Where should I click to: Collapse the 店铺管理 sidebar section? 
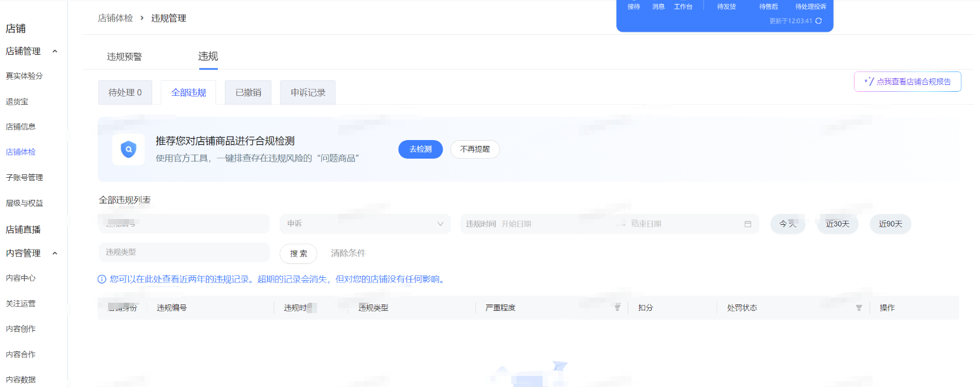pos(55,51)
